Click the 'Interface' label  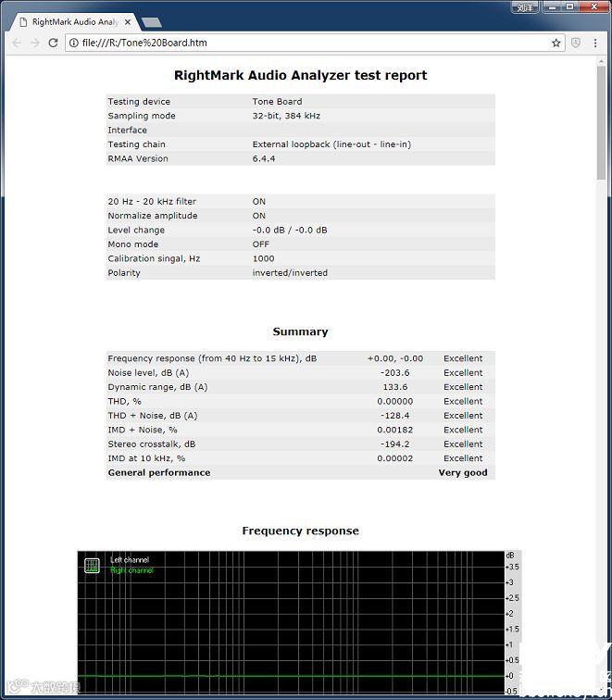[127, 130]
